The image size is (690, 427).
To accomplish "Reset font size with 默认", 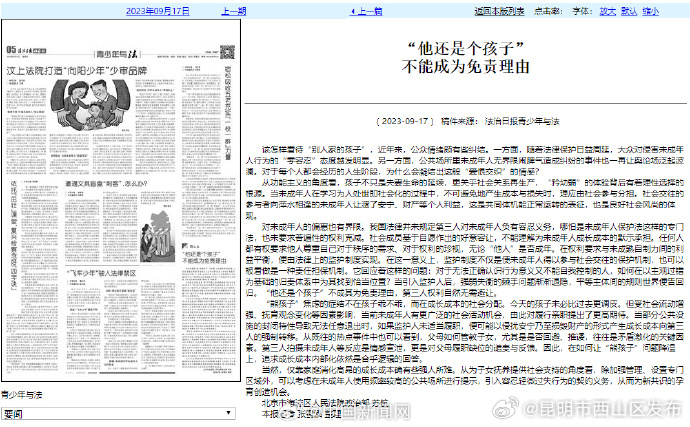I will click(629, 11).
